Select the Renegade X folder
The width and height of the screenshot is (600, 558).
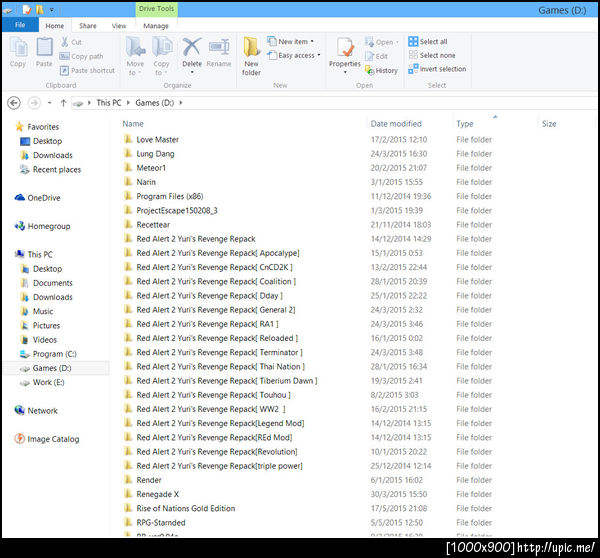point(158,494)
